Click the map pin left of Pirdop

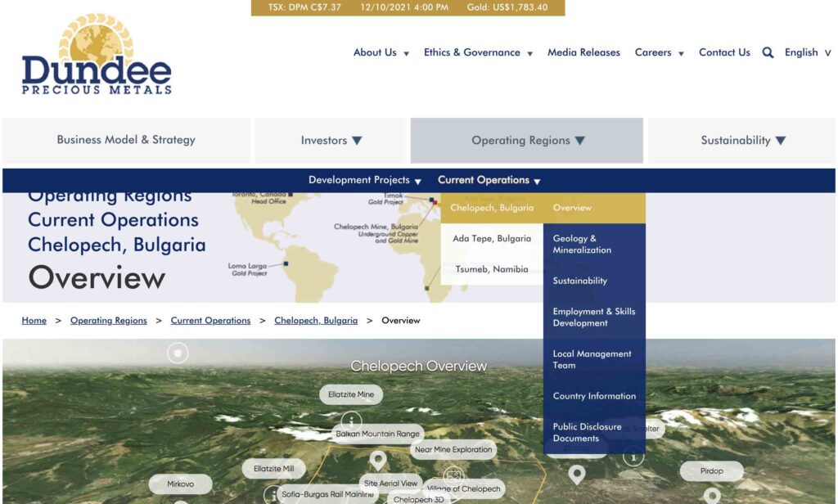[x=577, y=475]
